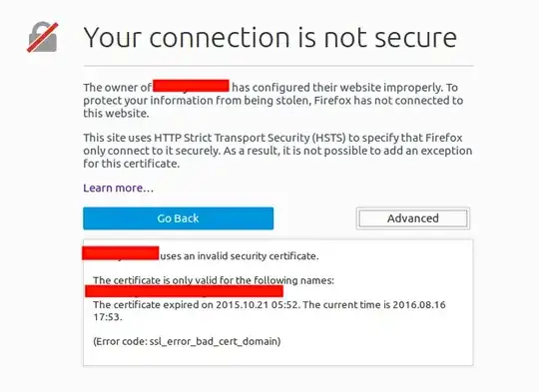The height and width of the screenshot is (392, 539).
Task: Click the divider line under the heading
Action: [x=278, y=65]
